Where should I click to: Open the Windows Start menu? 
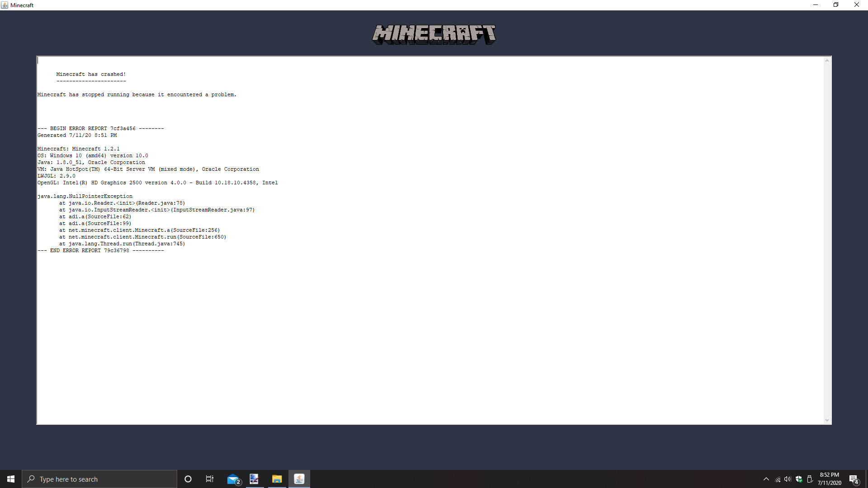11,479
